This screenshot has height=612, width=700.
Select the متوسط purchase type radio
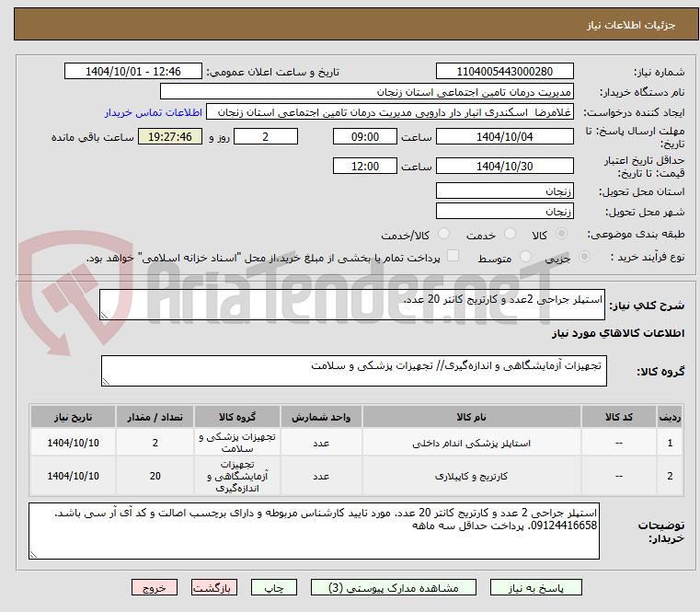(526, 257)
